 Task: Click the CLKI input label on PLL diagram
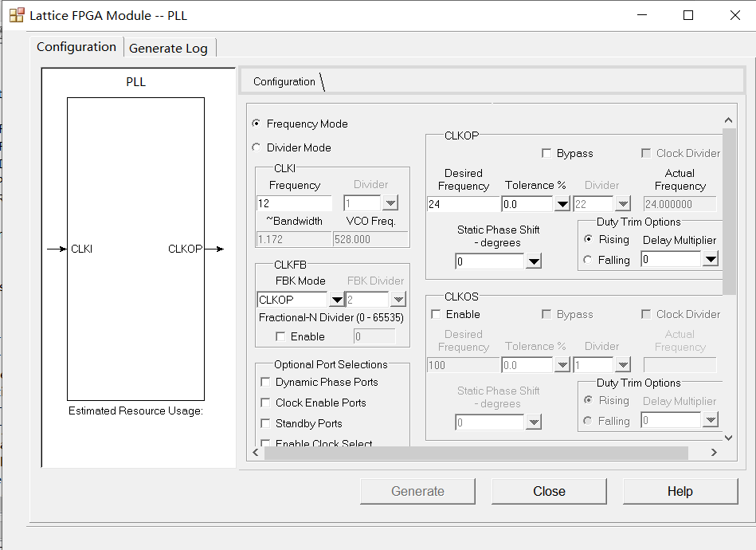(81, 249)
